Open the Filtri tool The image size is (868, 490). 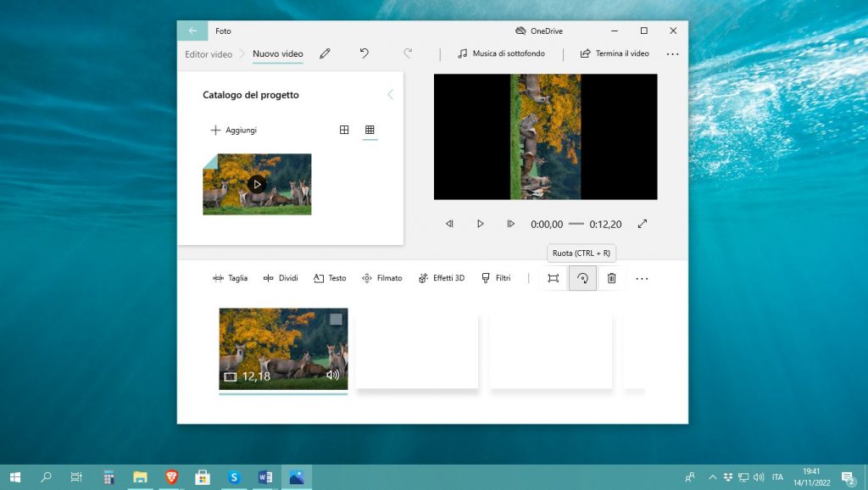(496, 278)
